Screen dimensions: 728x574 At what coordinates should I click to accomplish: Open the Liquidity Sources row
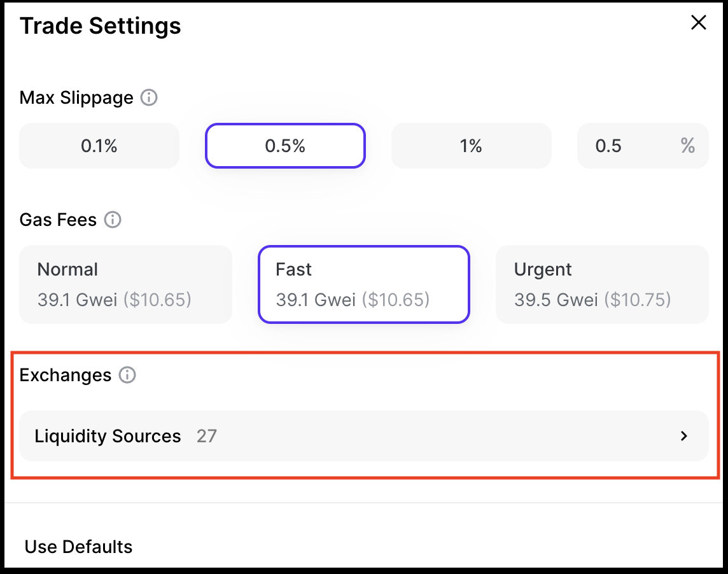363,436
